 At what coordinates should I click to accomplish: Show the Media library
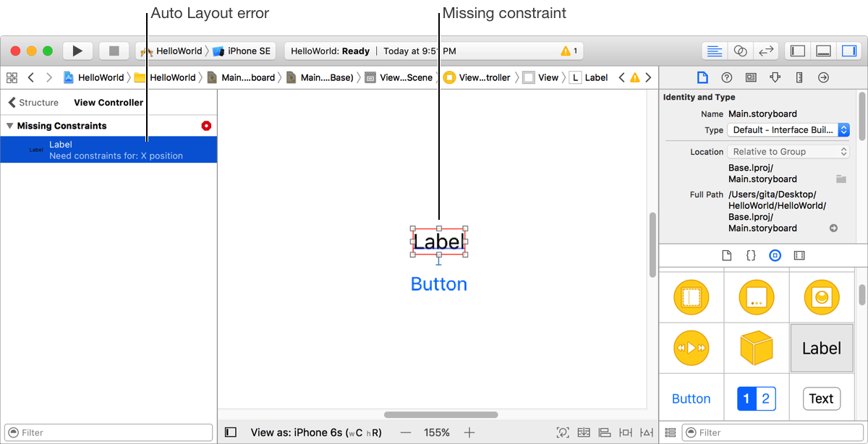pos(799,255)
